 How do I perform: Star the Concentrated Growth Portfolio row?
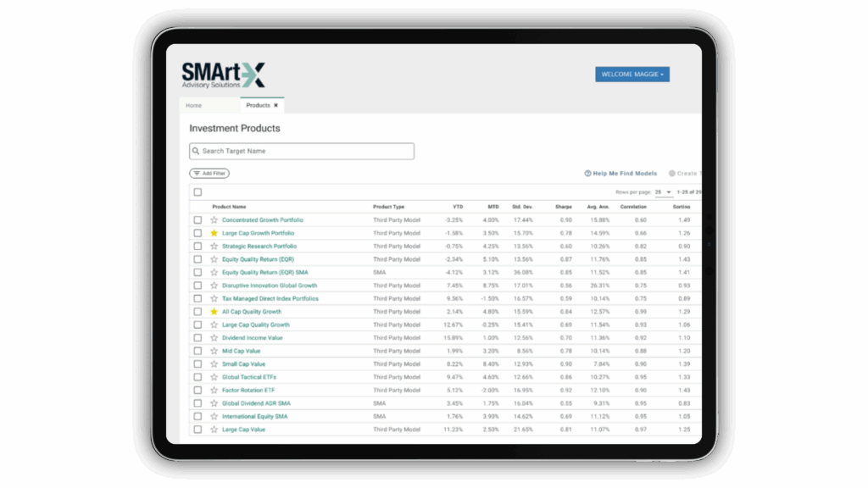click(214, 219)
